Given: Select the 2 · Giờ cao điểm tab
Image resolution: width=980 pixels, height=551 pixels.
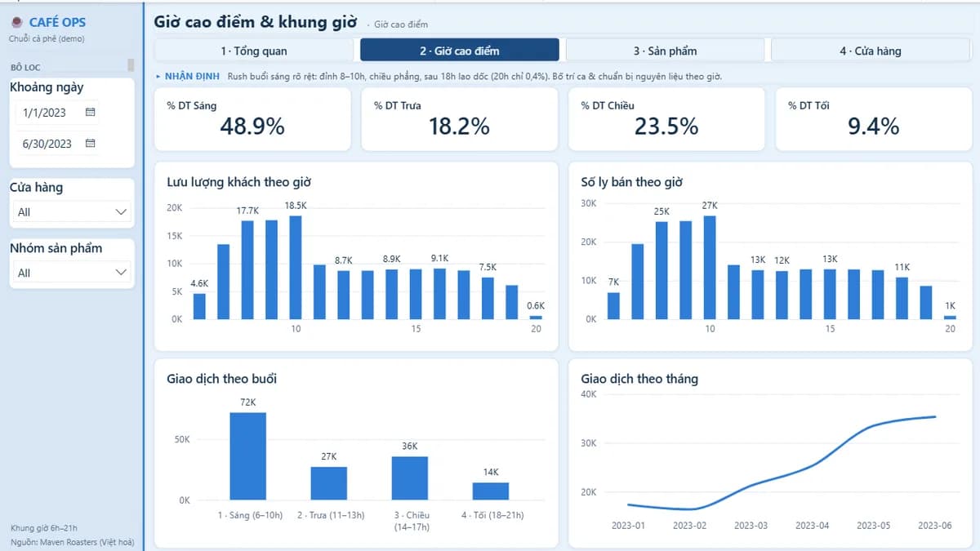Looking at the screenshot, I should (x=460, y=51).
